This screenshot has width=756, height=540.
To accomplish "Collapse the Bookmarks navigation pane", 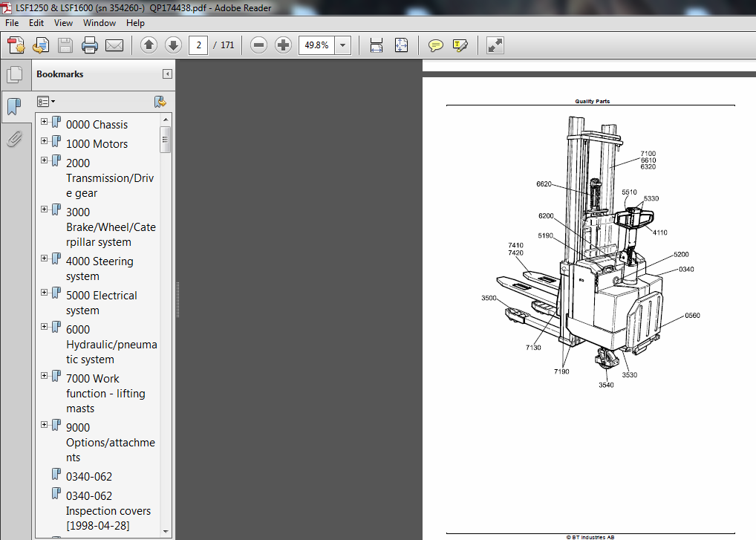I will (167, 74).
